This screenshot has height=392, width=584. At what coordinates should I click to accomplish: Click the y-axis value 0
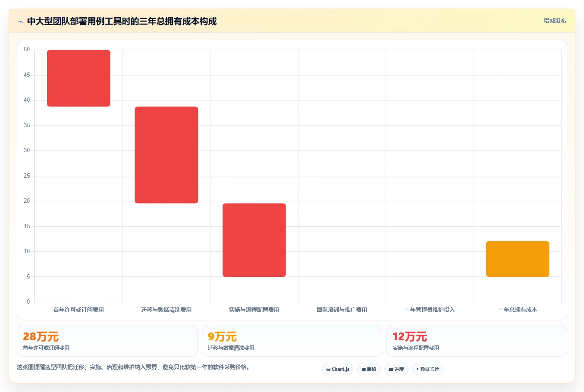pyautogui.click(x=28, y=302)
